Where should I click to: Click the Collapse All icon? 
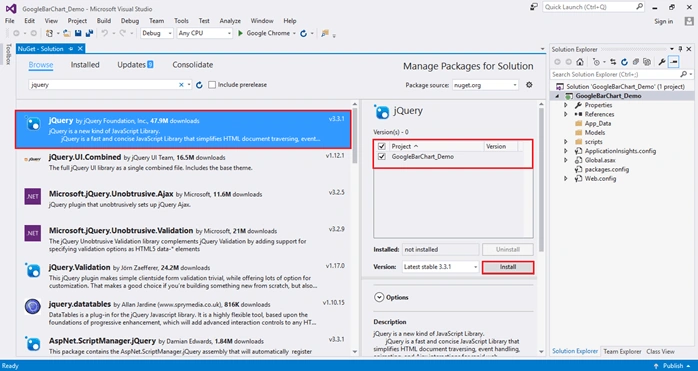click(636, 62)
